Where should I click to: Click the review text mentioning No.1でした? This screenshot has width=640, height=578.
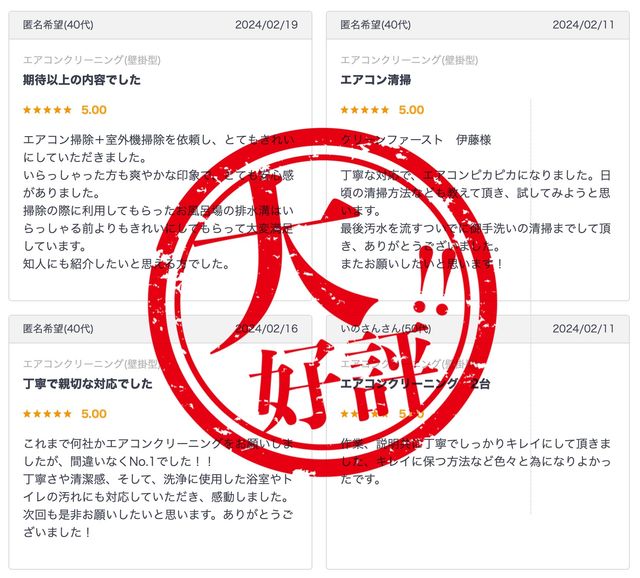coord(158,488)
